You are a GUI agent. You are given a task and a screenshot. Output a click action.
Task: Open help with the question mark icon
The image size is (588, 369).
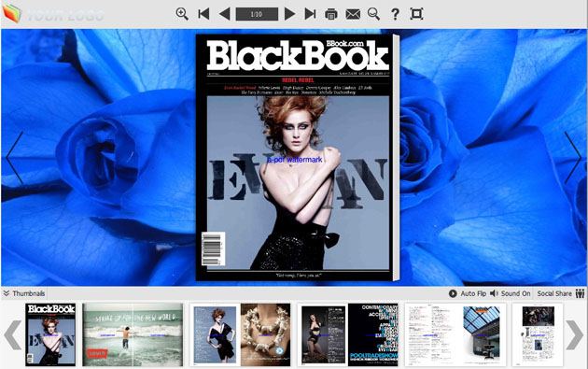tap(395, 14)
